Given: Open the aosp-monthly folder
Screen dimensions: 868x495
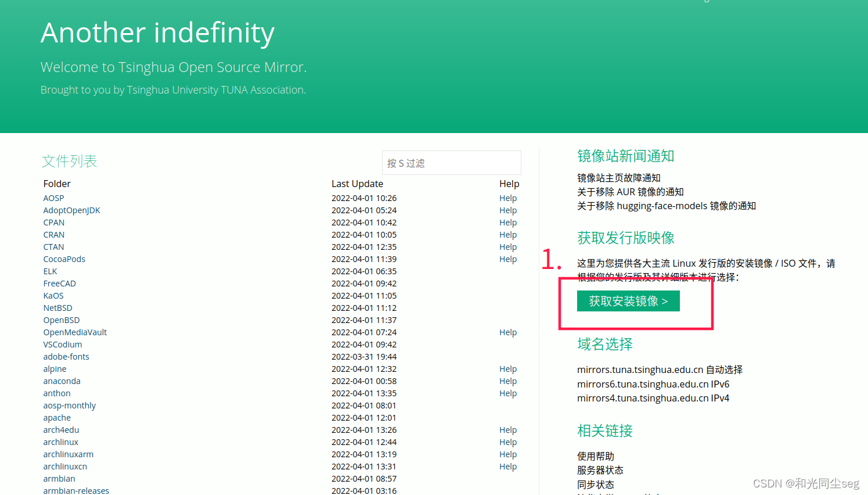Looking at the screenshot, I should 69,406.
